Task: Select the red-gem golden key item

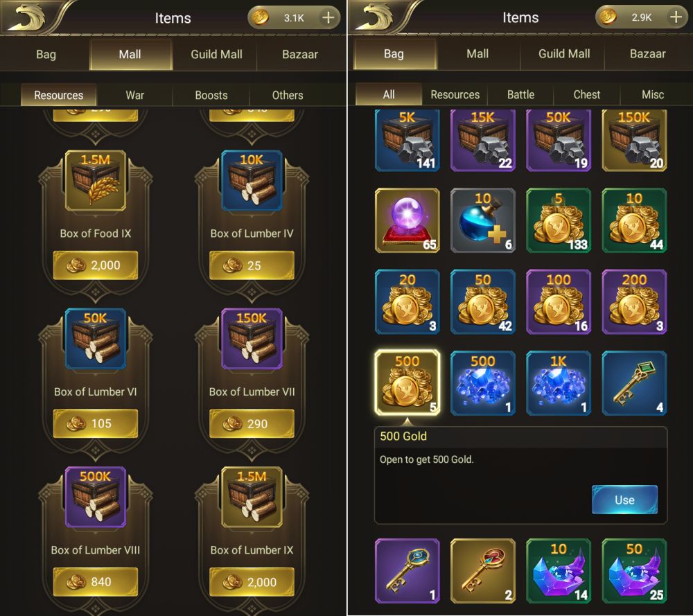Action: click(x=482, y=571)
